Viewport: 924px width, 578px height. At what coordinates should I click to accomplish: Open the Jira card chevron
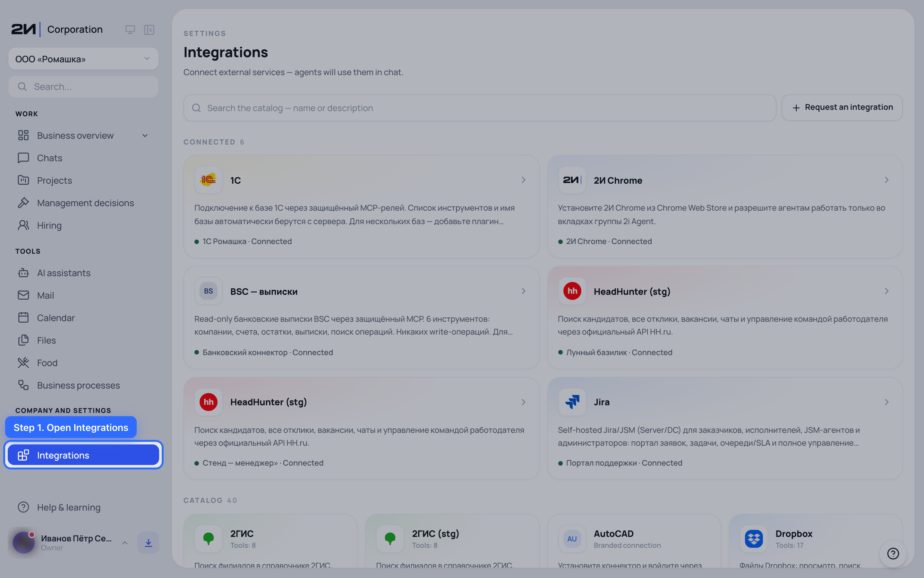886,402
